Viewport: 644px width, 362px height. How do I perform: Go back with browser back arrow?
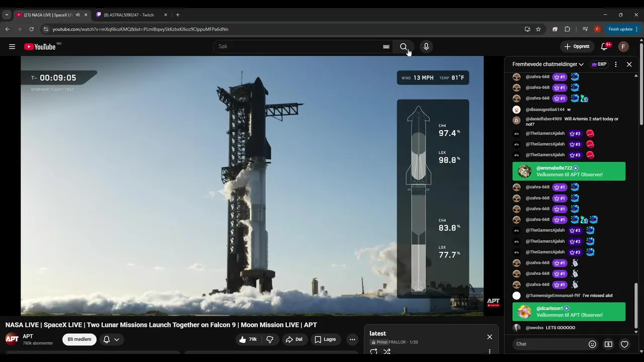[8, 29]
